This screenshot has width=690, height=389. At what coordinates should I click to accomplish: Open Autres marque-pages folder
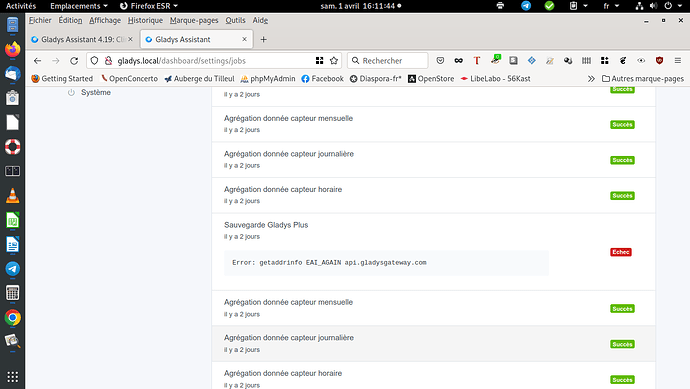(x=643, y=78)
